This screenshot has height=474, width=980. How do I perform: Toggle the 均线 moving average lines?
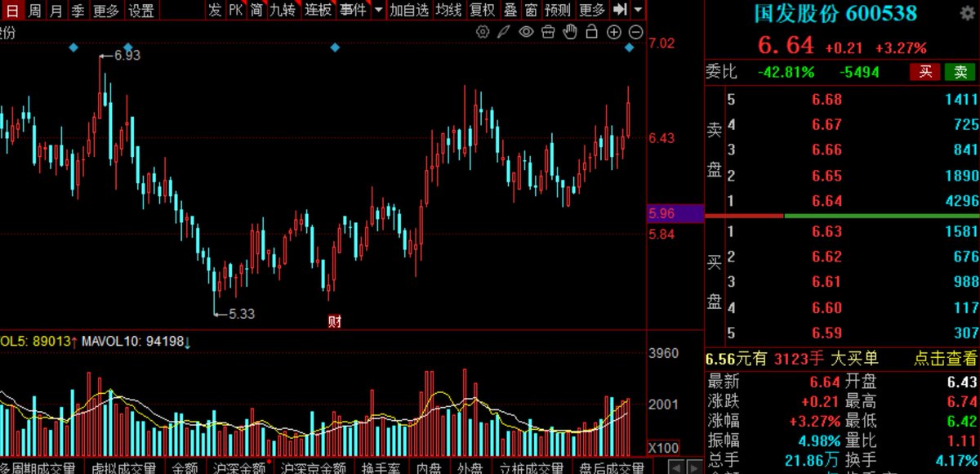pyautogui.click(x=448, y=10)
